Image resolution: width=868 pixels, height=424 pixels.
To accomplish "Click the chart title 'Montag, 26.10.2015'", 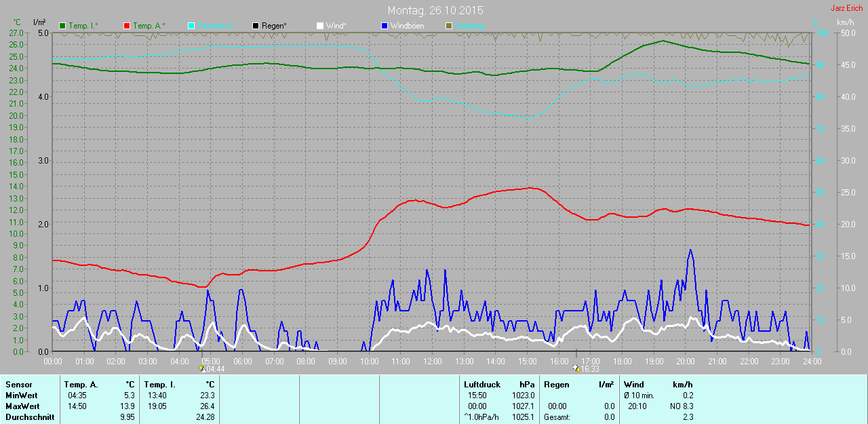I will [x=435, y=11].
